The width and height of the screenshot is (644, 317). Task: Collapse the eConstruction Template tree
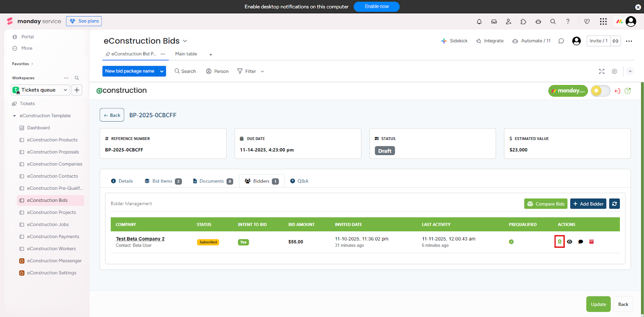14,116
